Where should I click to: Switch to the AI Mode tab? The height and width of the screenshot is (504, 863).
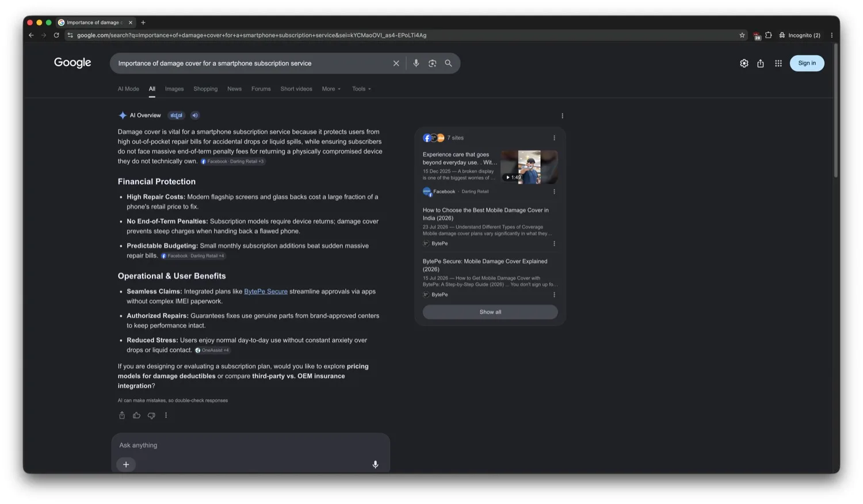[x=128, y=89]
